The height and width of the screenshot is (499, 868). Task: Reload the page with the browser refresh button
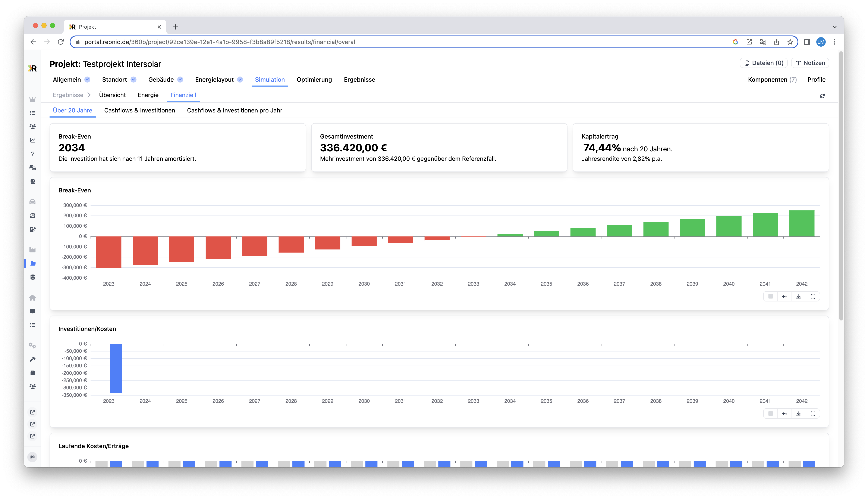(x=61, y=42)
